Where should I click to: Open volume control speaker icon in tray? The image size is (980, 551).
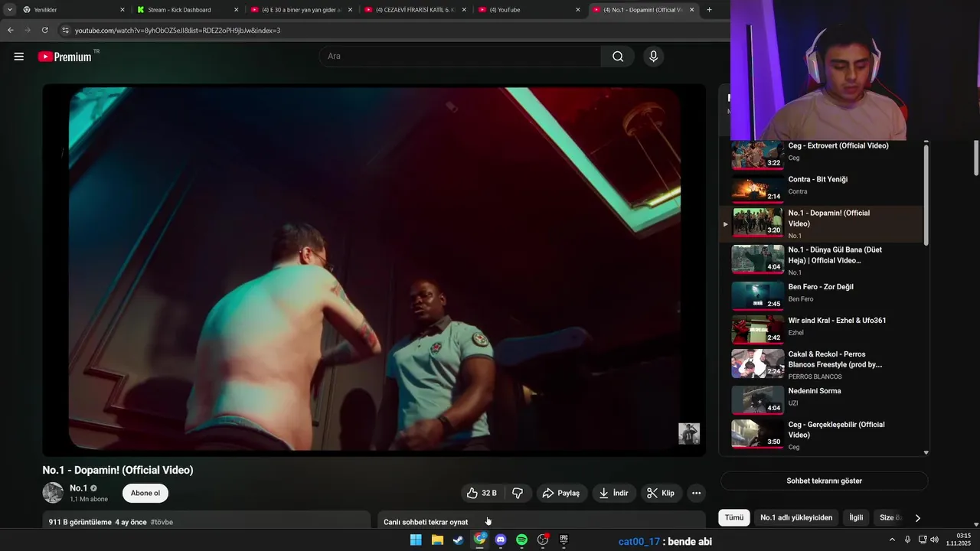pos(934,540)
